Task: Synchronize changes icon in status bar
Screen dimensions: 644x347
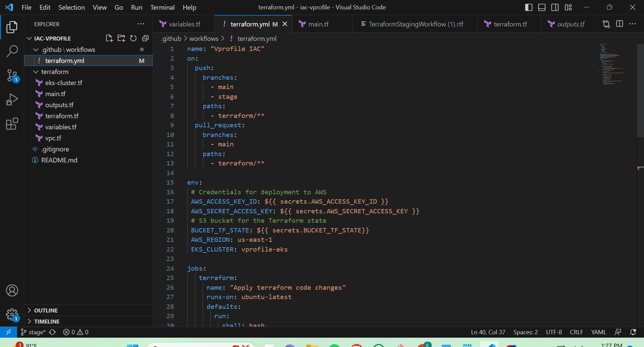Action: (52, 332)
